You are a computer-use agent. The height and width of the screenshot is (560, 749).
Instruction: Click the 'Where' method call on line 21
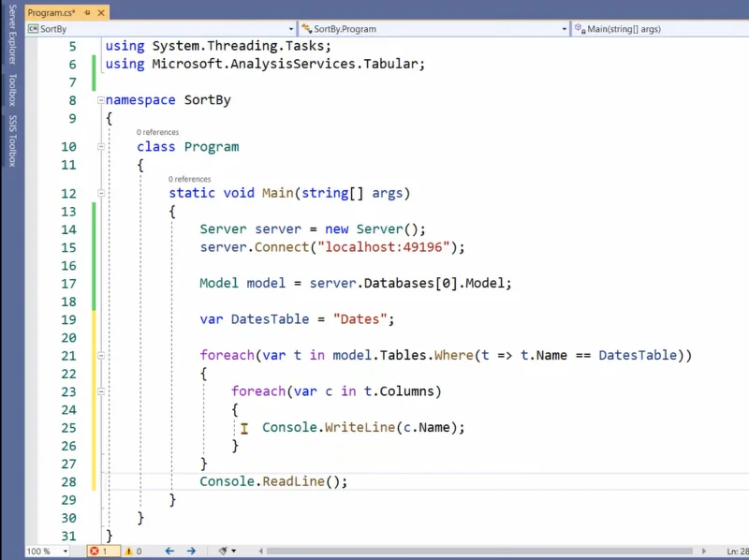click(x=453, y=356)
